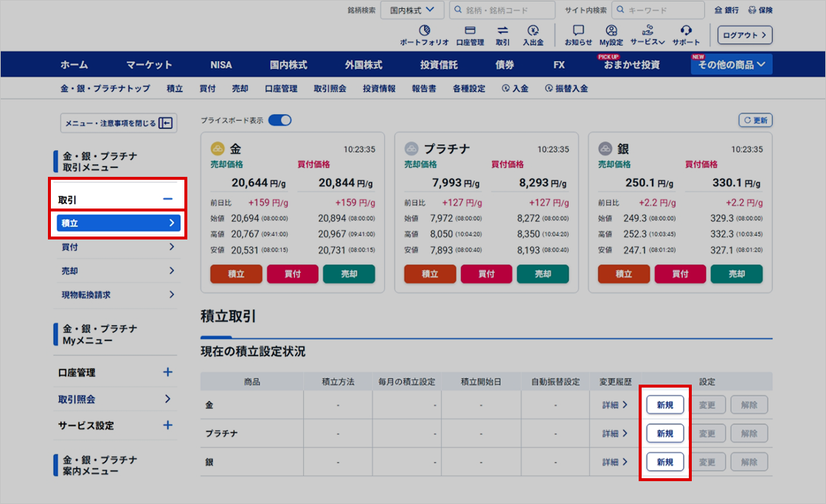The image size is (826, 504).
Task: Open the 銀行 link icon
Action: click(x=720, y=10)
